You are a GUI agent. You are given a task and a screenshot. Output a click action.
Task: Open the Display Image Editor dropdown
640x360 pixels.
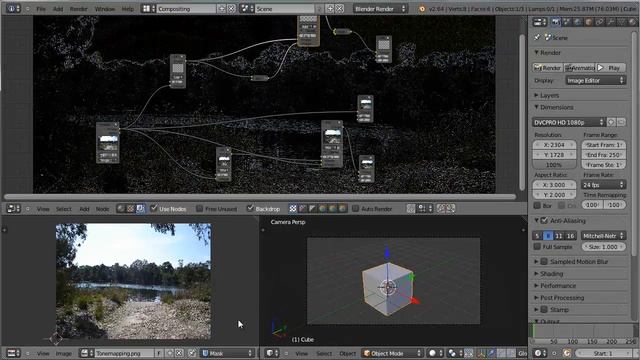click(596, 80)
